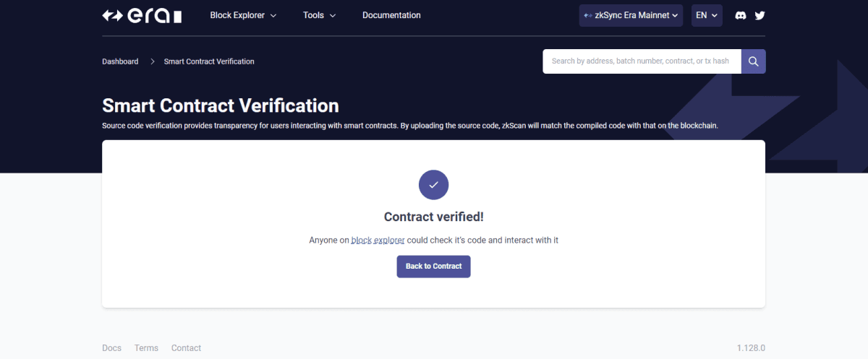Open the Terms footer link

click(146, 348)
